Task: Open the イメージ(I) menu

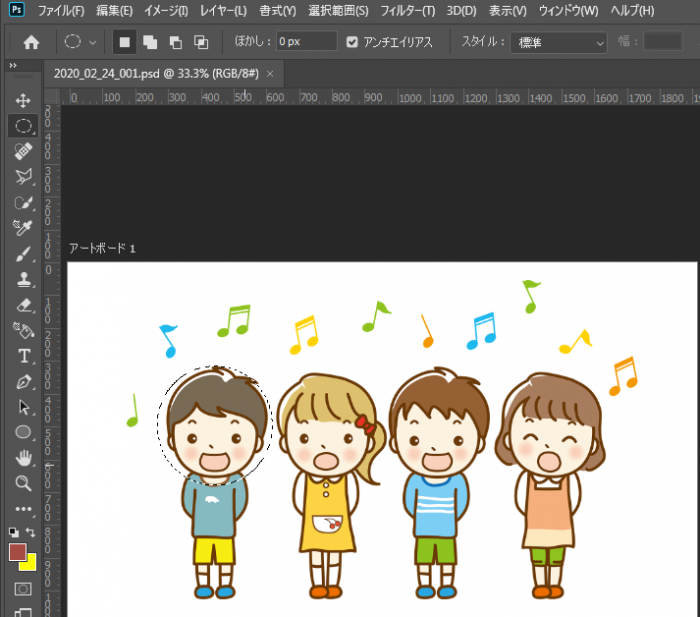Action: 166,10
